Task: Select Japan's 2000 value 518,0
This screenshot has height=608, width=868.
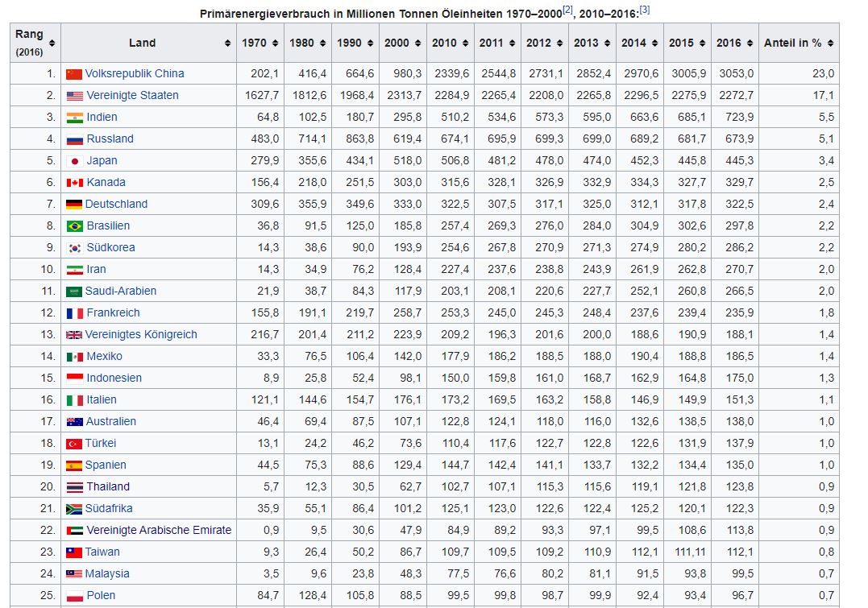Action: (408, 160)
